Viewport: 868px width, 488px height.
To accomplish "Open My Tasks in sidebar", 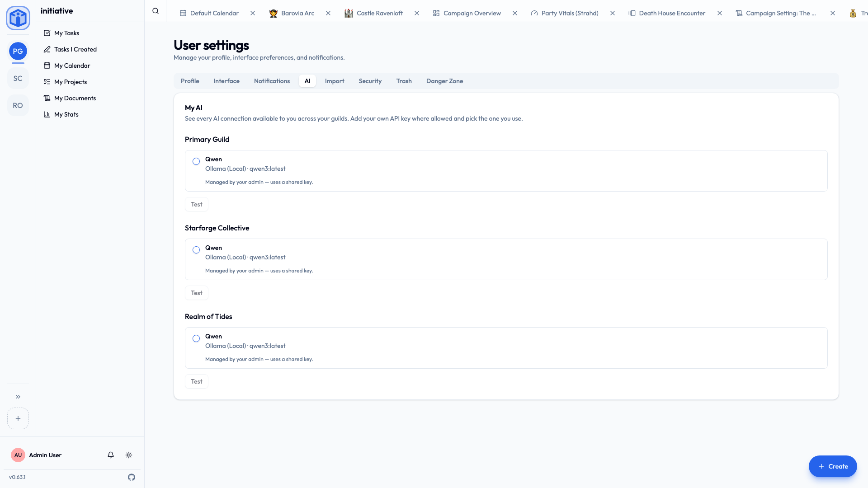I will (90, 33).
